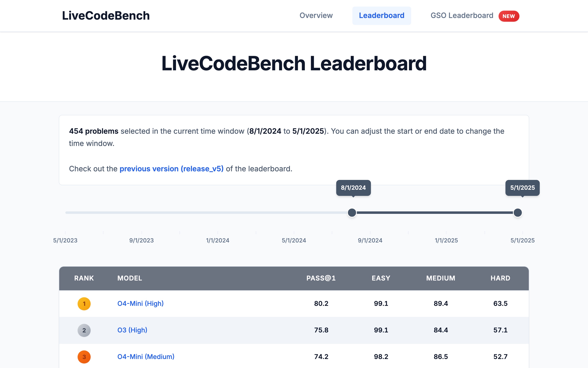The image size is (588, 368).
Task: Click the end date slider handle
Action: click(518, 212)
